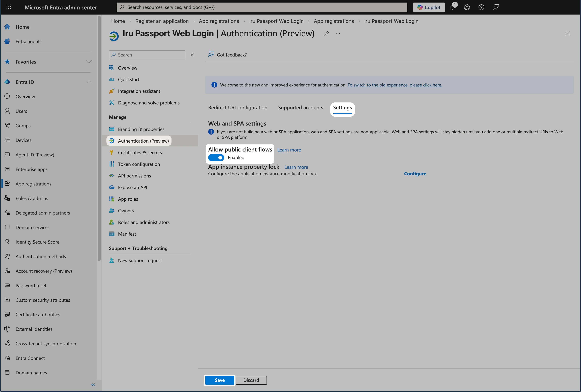
Task: Open the notifications bell
Action: click(x=452, y=7)
